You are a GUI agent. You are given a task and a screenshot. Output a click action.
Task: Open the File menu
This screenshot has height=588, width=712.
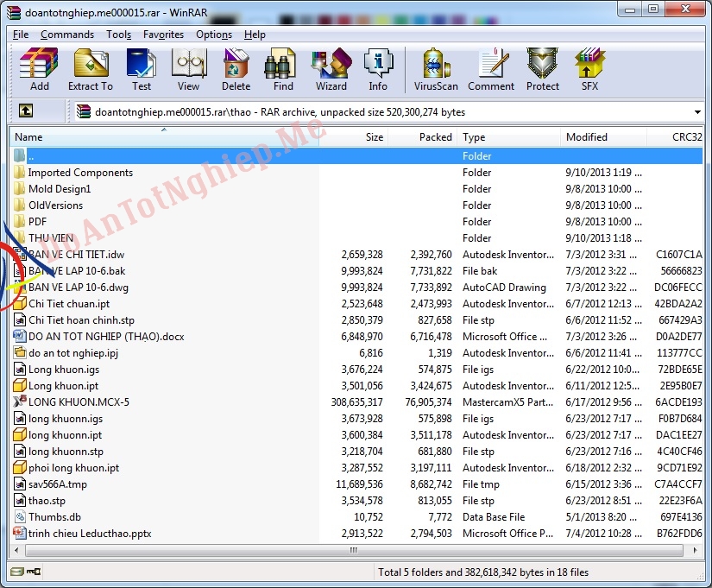[x=21, y=35]
